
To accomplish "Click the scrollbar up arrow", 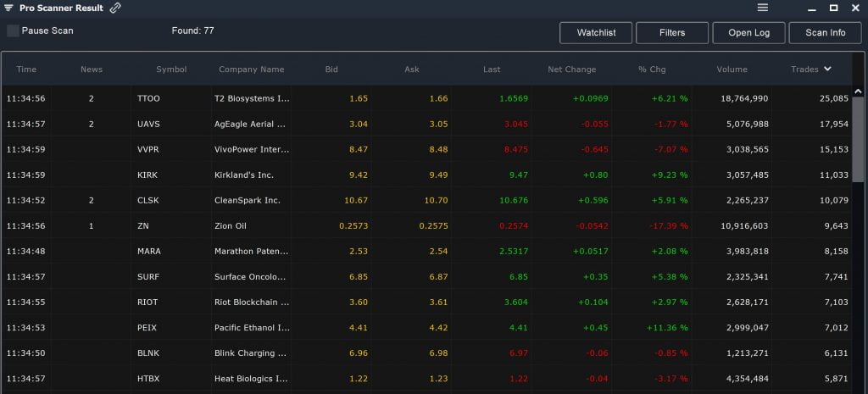I will point(858,92).
